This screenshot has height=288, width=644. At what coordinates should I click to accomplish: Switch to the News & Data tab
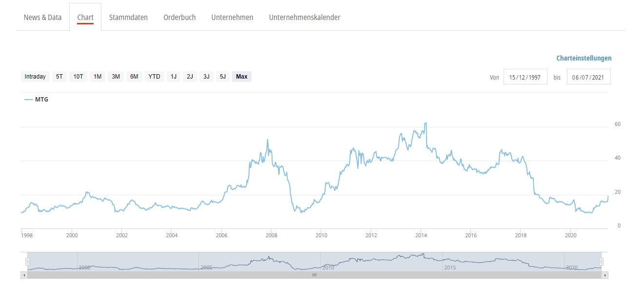tap(43, 18)
